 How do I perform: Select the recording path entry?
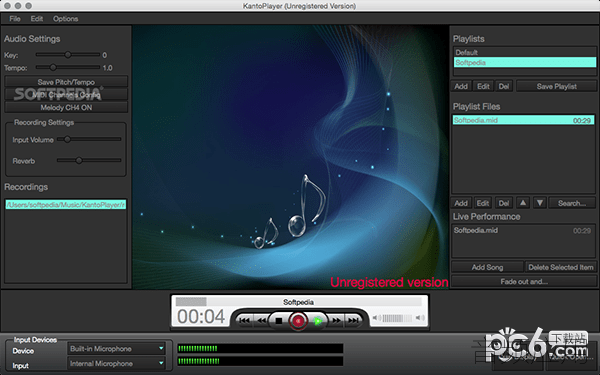click(65, 205)
